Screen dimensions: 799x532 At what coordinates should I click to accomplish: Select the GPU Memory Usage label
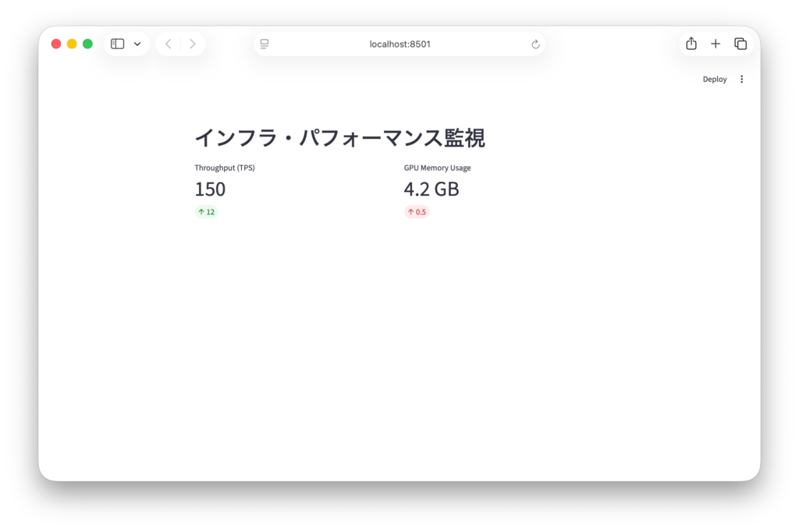tap(437, 168)
